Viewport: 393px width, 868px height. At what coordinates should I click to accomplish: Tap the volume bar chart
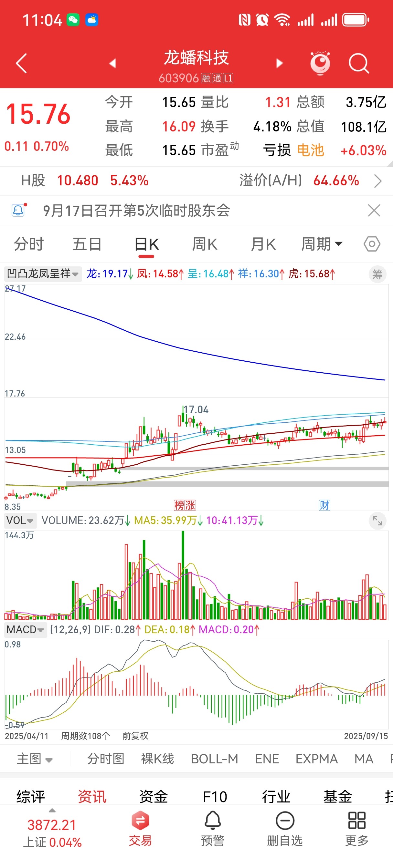196,575
